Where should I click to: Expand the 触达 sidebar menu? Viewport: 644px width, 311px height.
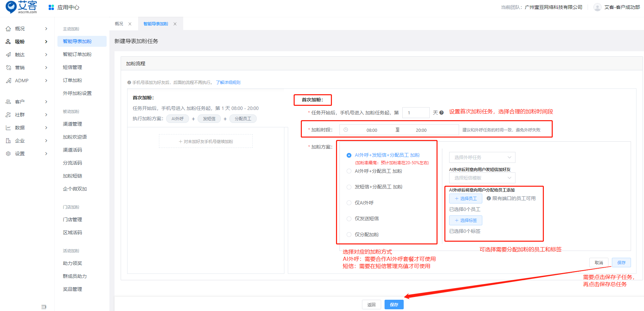coord(27,55)
